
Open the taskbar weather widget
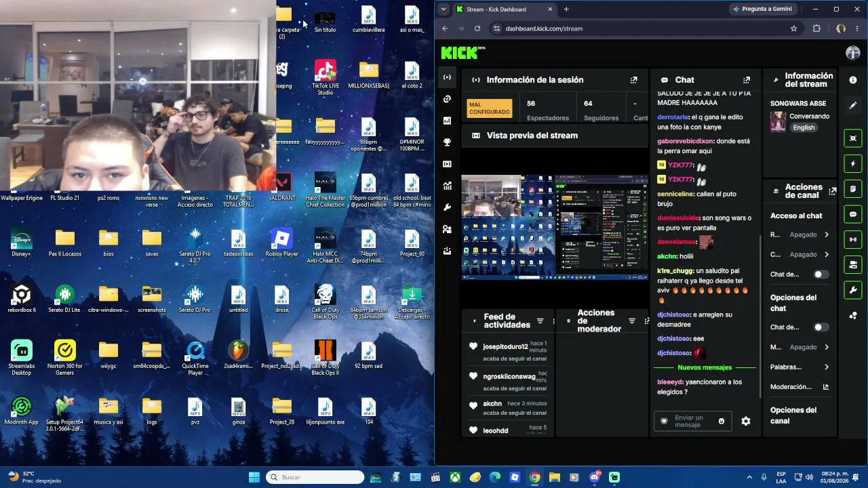(34, 477)
